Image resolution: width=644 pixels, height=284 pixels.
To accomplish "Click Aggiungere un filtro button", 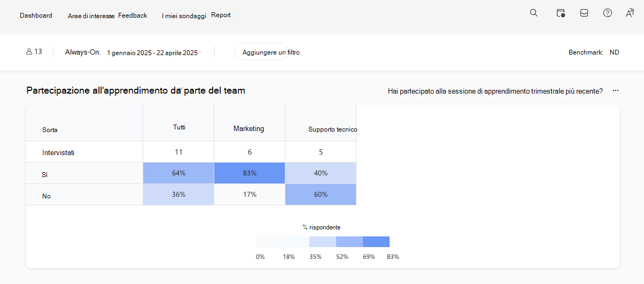I will coord(271,52).
